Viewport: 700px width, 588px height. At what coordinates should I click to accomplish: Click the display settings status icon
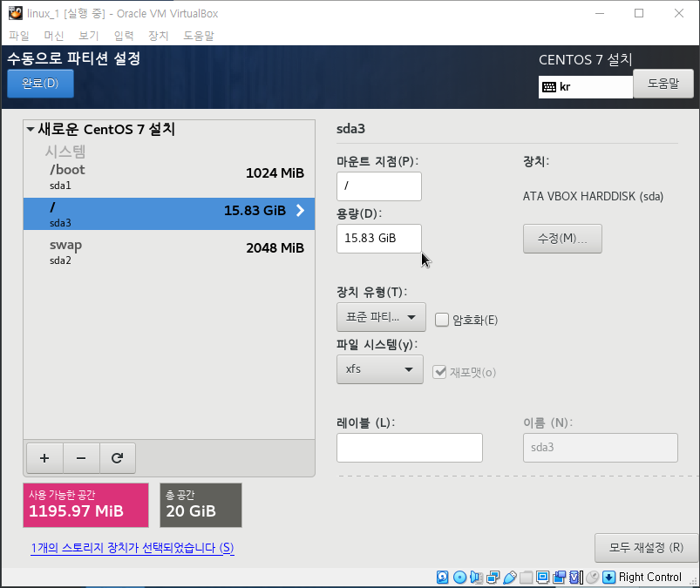coord(542,577)
